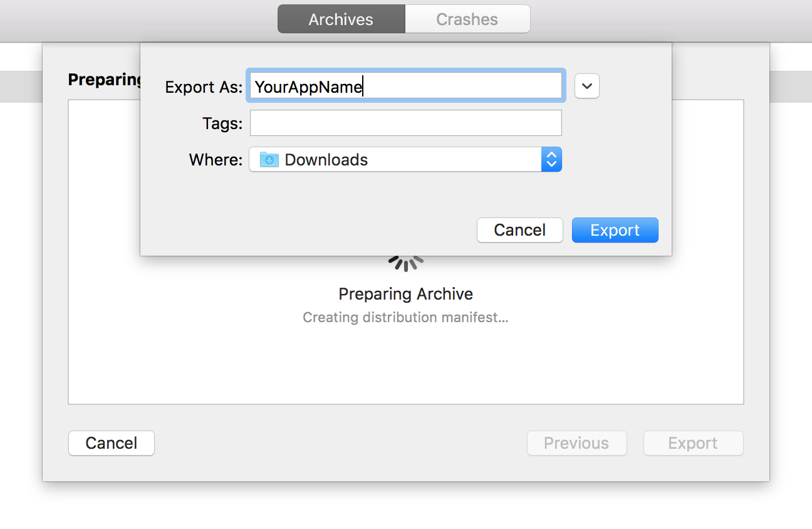Cancel the Preparing Archive window

coord(112,443)
